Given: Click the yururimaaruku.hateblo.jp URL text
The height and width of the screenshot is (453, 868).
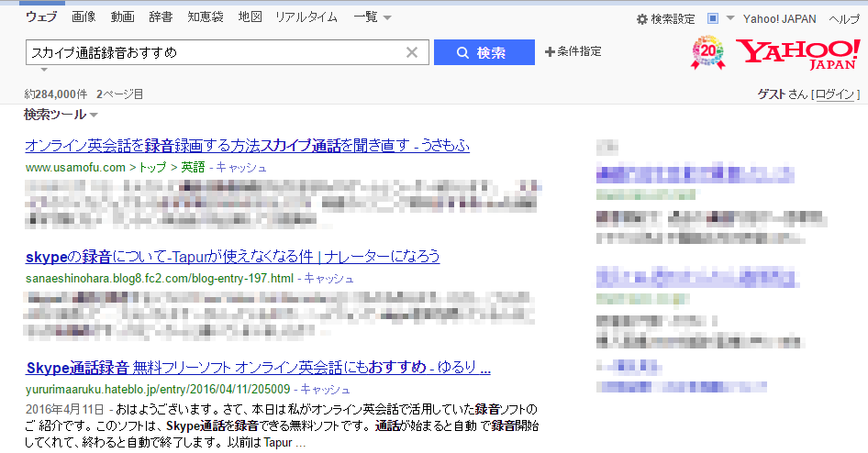Looking at the screenshot, I should coord(158,390).
